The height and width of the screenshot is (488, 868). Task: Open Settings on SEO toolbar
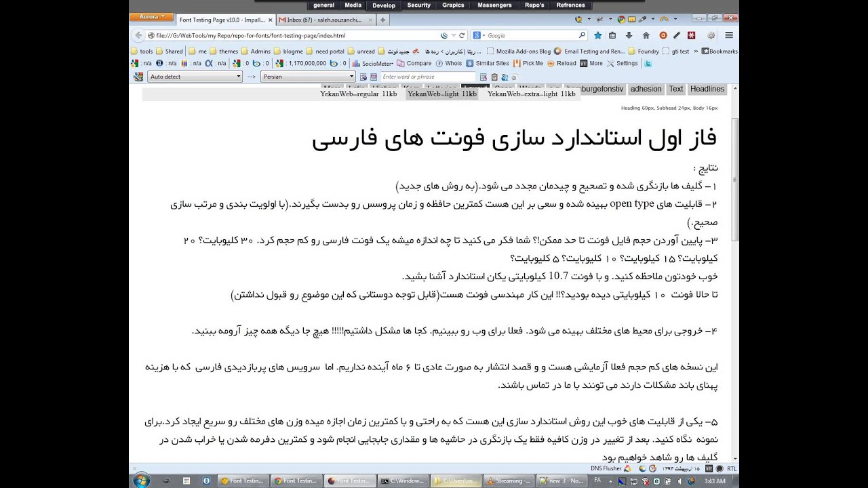[623, 64]
